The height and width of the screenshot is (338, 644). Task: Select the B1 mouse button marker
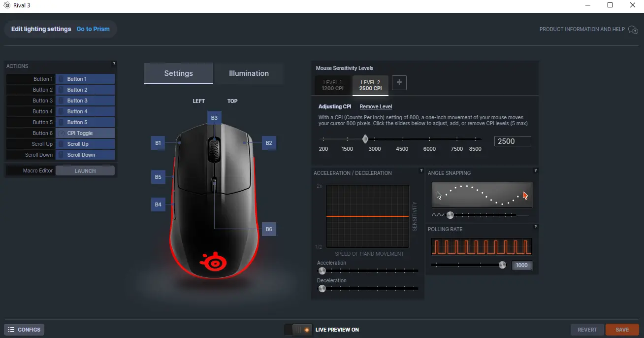click(x=158, y=143)
